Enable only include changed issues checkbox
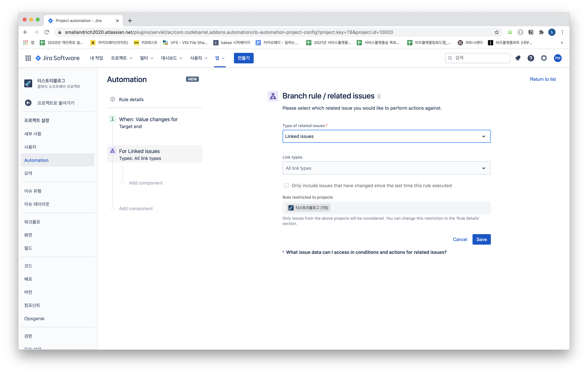Image resolution: width=588 pixels, height=374 pixels. [x=286, y=186]
